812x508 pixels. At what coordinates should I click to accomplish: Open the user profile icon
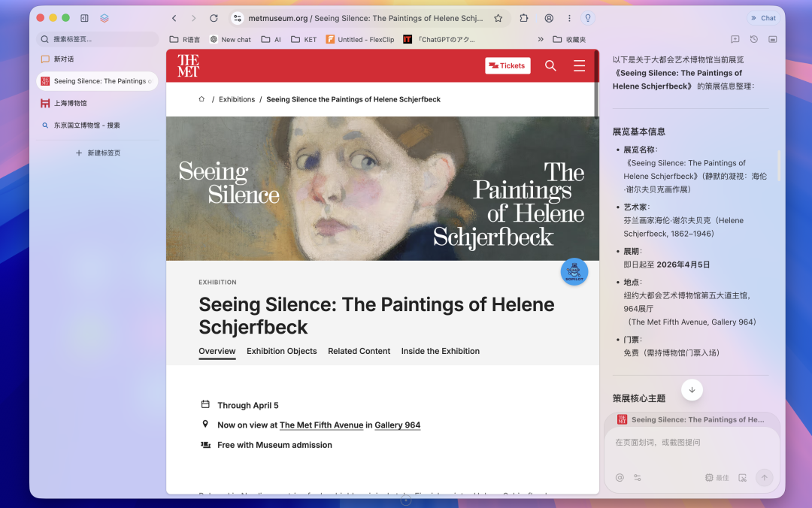[x=549, y=18]
